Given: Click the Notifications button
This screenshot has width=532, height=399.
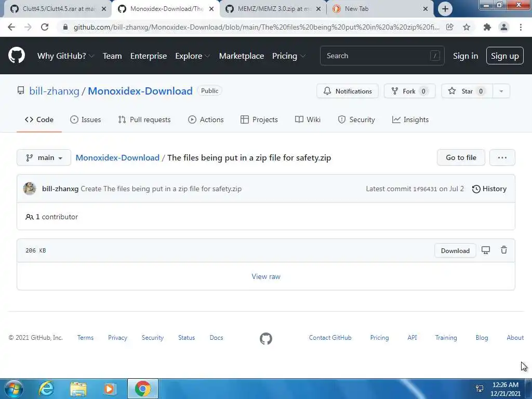Looking at the screenshot, I should point(348,91).
